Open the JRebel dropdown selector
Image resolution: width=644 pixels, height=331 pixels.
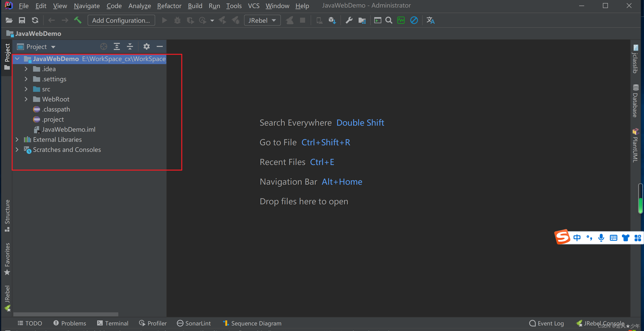[x=262, y=20]
